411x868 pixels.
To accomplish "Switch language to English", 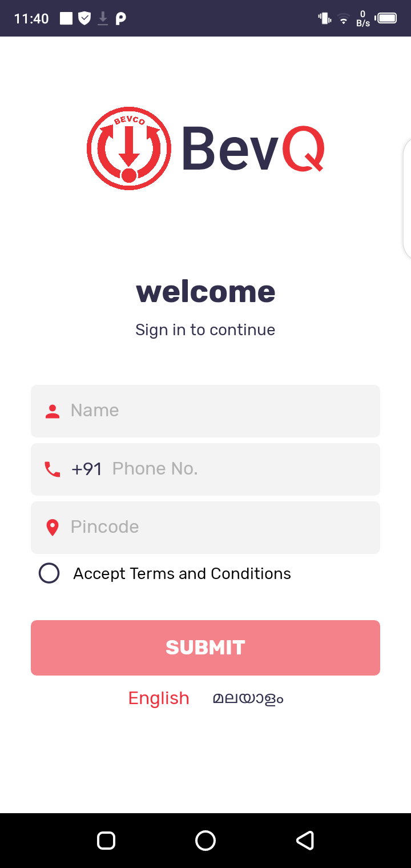I will [x=159, y=698].
